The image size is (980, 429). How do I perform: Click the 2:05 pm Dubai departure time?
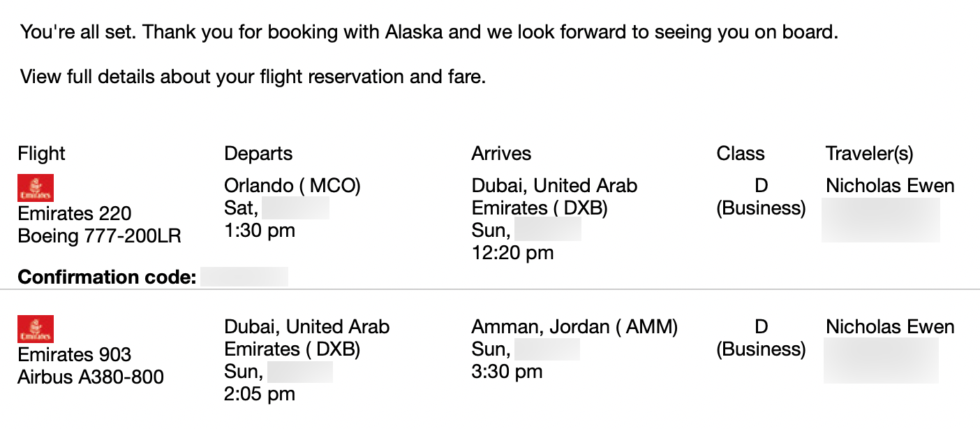[x=260, y=394]
